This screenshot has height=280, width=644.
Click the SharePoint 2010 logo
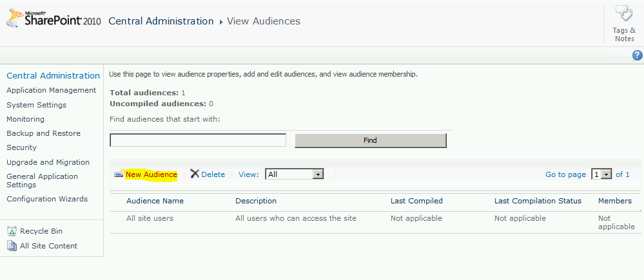53,21
